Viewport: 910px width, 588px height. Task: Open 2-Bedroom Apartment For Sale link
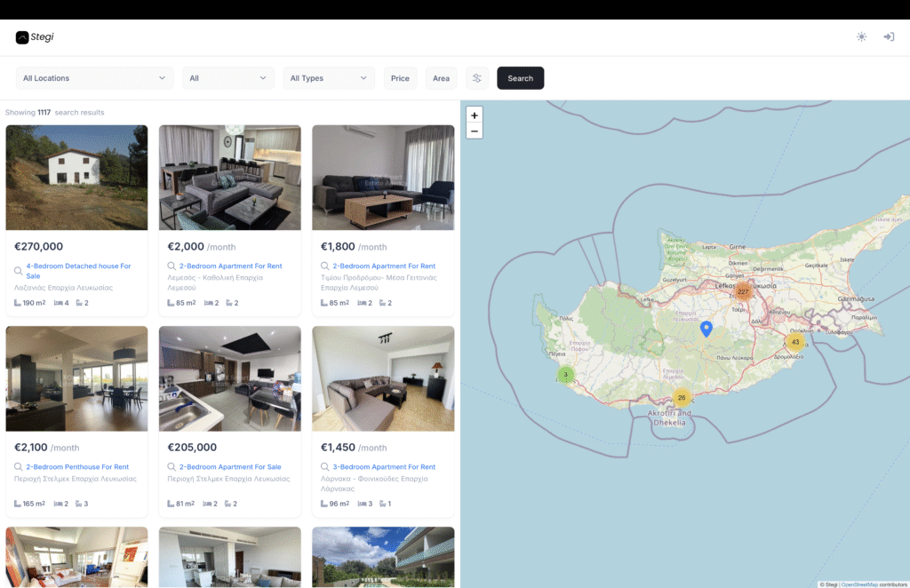click(x=230, y=467)
